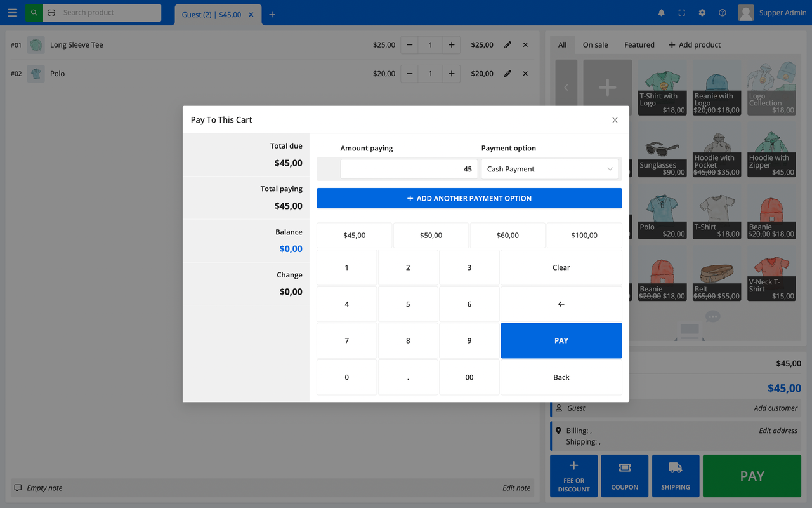Tap keypad digit 9
This screenshot has height=508, width=812.
click(469, 341)
